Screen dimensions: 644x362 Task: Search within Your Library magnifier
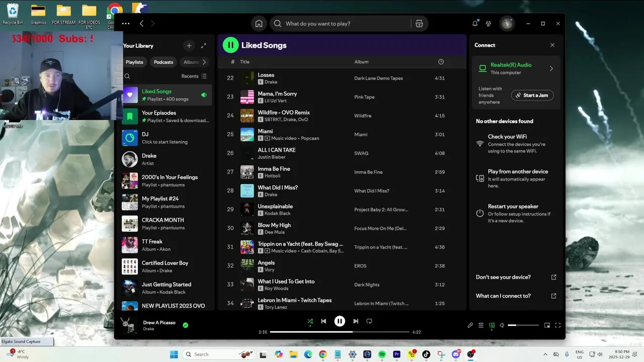tap(127, 76)
